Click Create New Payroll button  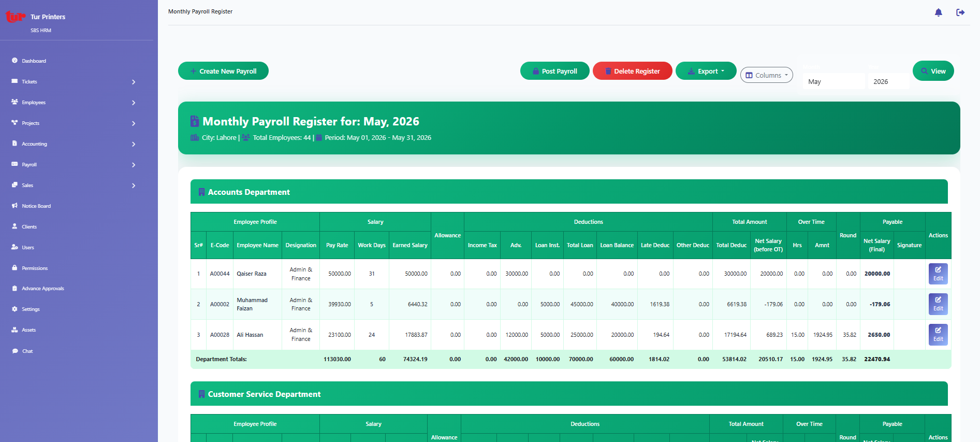click(223, 71)
